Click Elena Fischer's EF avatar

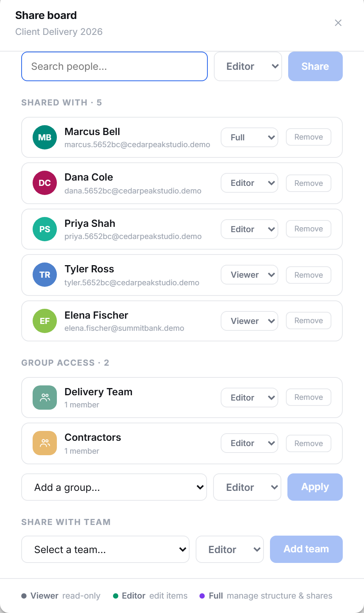click(45, 321)
